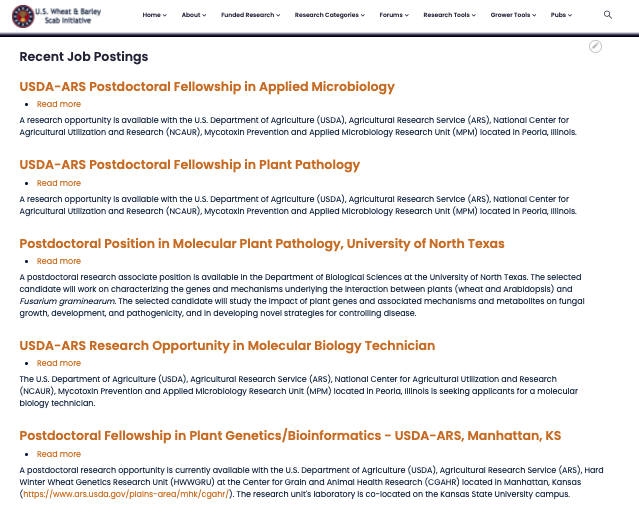Click the search magnifier icon
The image size is (639, 520).
[x=608, y=15]
